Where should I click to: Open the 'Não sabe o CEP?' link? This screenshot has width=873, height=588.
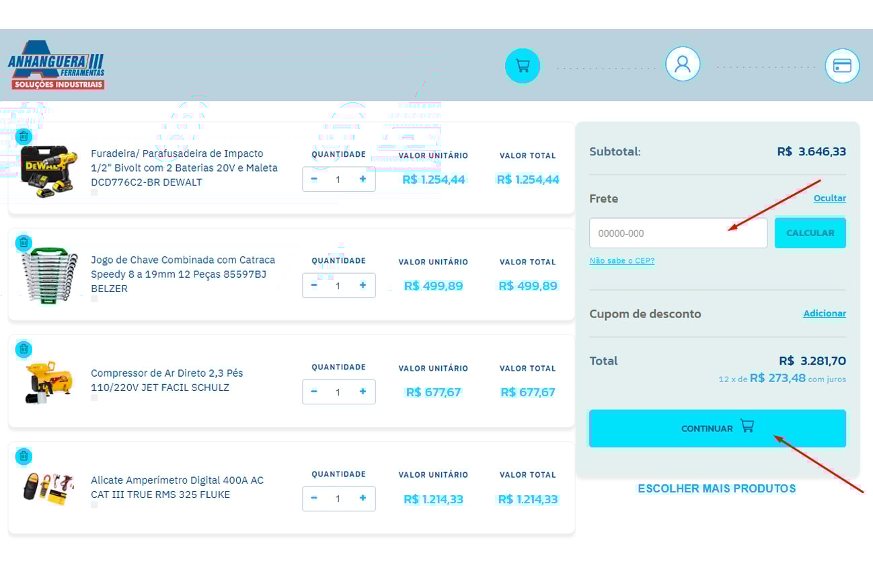point(621,261)
